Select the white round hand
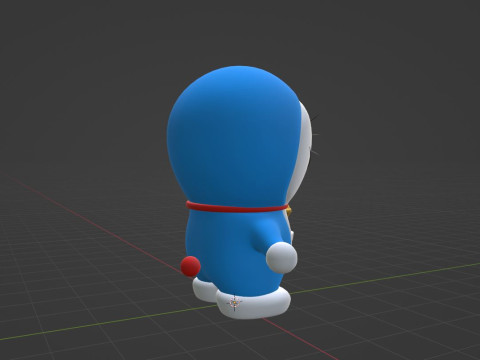This screenshot has height=360, width=480. (282, 258)
